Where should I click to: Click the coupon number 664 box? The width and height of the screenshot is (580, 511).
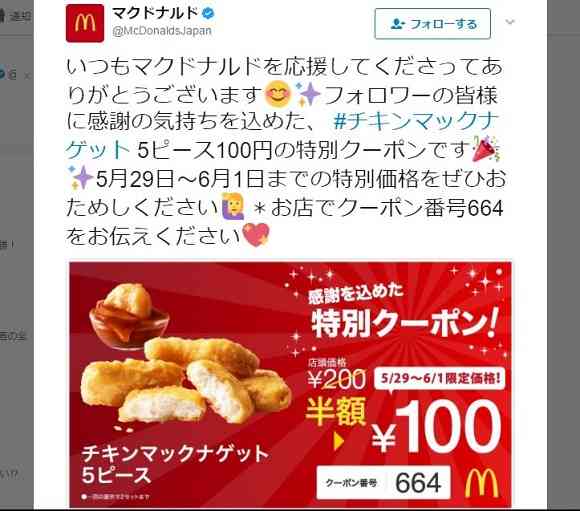click(x=384, y=483)
